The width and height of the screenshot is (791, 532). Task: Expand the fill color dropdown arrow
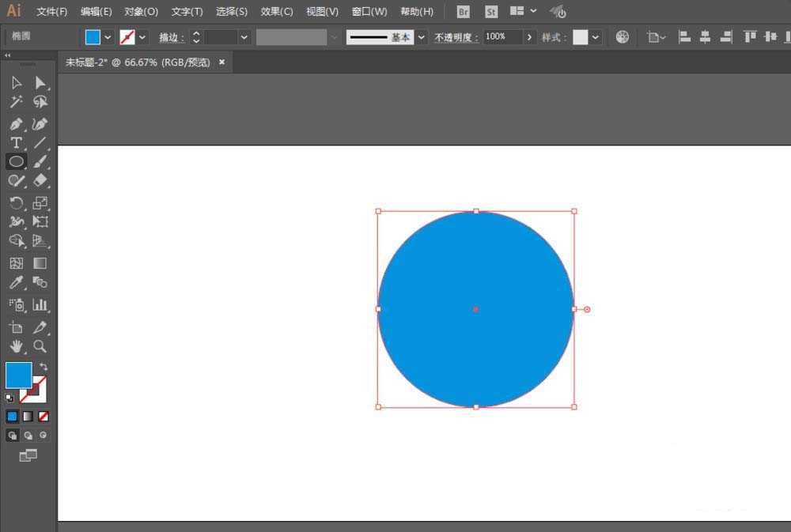[108, 37]
